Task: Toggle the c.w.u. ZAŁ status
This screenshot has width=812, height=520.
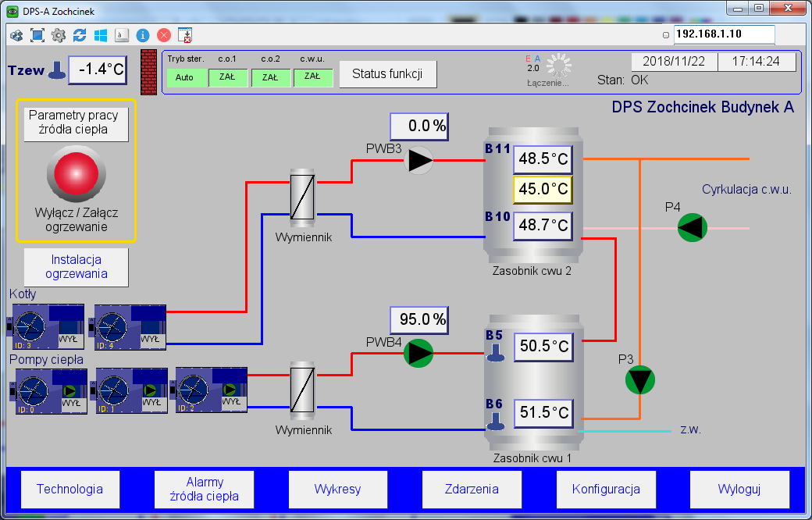Action: pyautogui.click(x=313, y=78)
